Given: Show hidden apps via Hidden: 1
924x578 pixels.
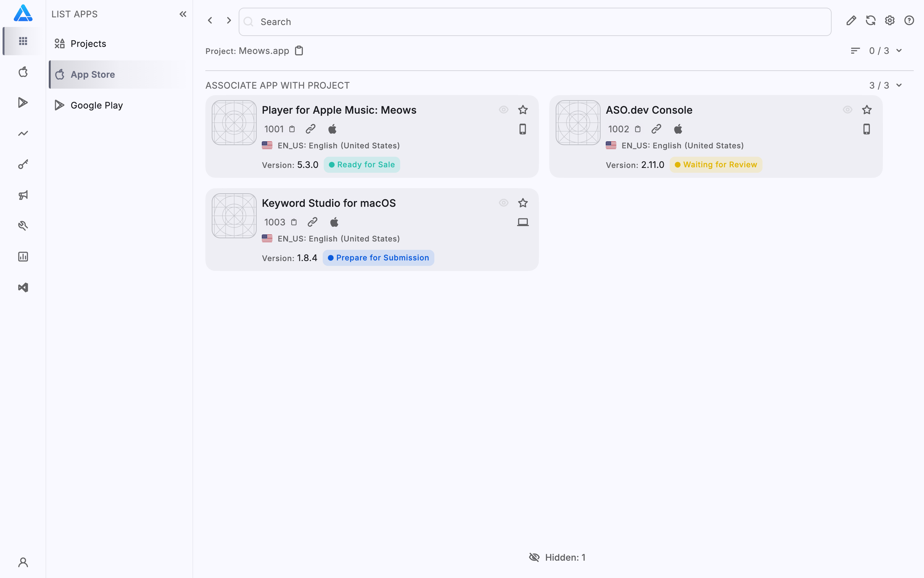Looking at the screenshot, I should point(557,557).
